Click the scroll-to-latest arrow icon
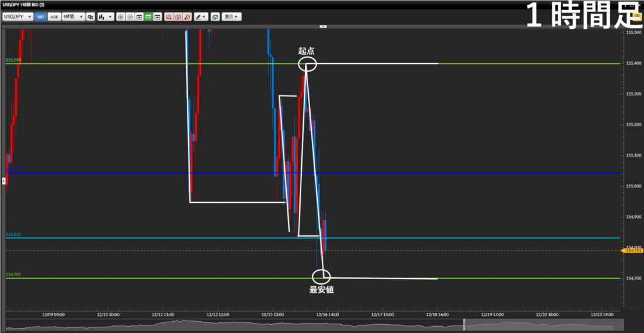The image size is (644, 333). pos(157,17)
